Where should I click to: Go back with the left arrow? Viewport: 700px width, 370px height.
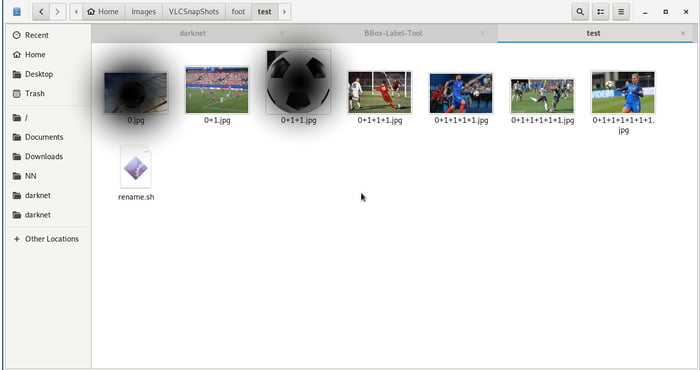coord(41,12)
